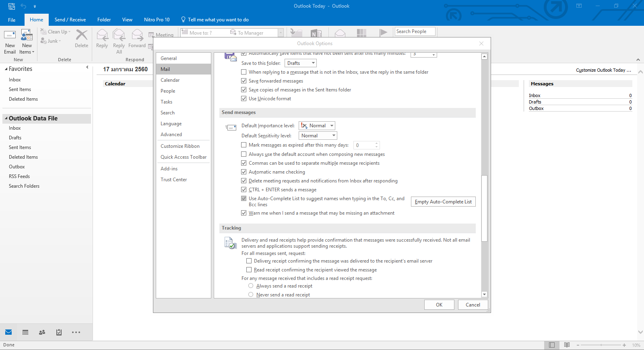
Task: Click the zoom in plus icon
Action: click(624, 345)
